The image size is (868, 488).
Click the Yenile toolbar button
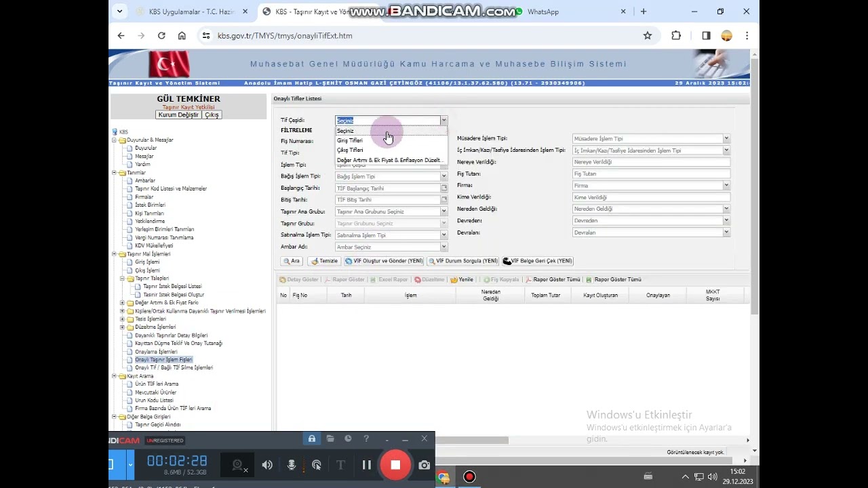(462, 279)
